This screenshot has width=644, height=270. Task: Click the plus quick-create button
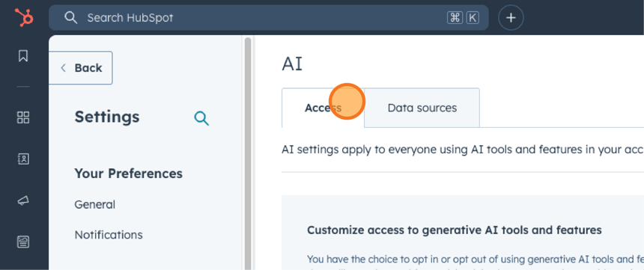click(511, 18)
